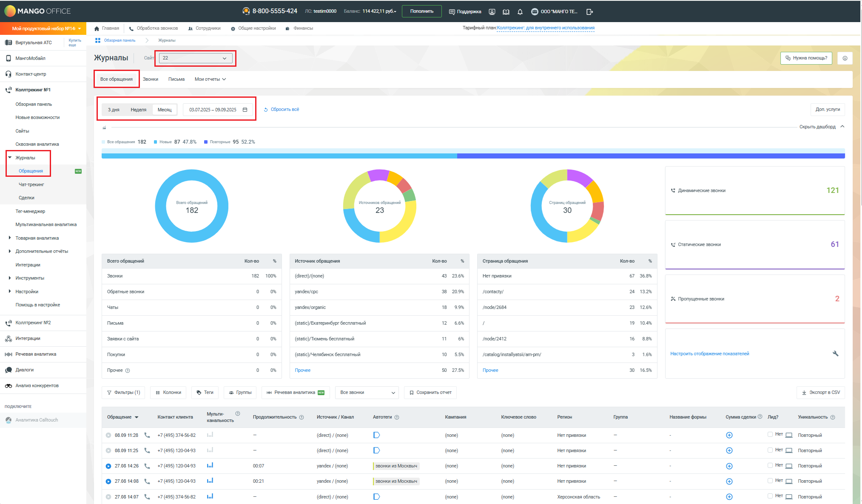Collapse the Журналы tree item
This screenshot has height=504, width=862.
coord(10,158)
